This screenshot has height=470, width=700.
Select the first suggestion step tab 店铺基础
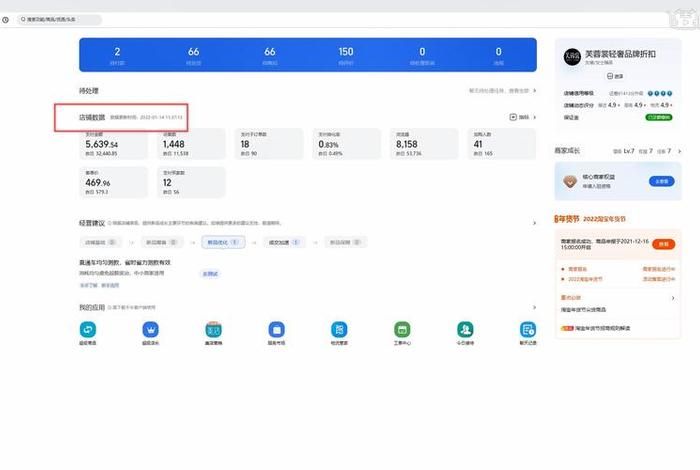(x=100, y=242)
